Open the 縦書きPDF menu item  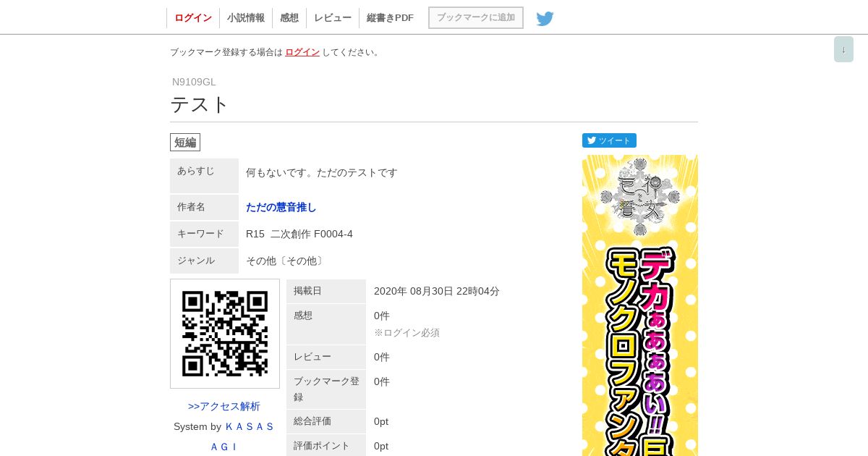[x=390, y=18]
